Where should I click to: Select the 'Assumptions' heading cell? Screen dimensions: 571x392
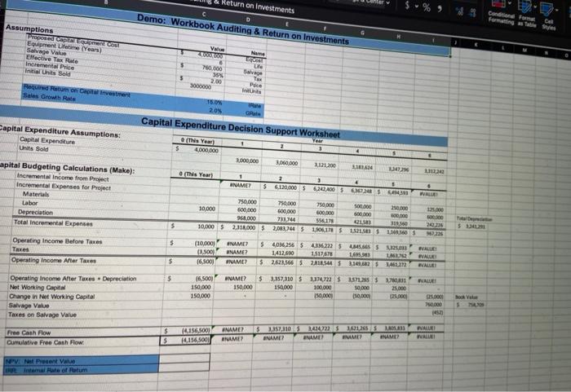pos(29,29)
